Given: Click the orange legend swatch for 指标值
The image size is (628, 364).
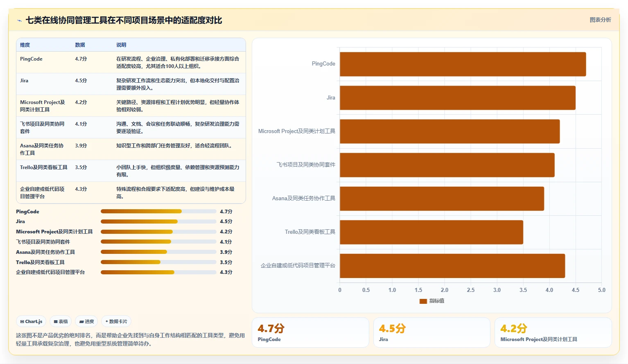Looking at the screenshot, I should click(x=423, y=301).
